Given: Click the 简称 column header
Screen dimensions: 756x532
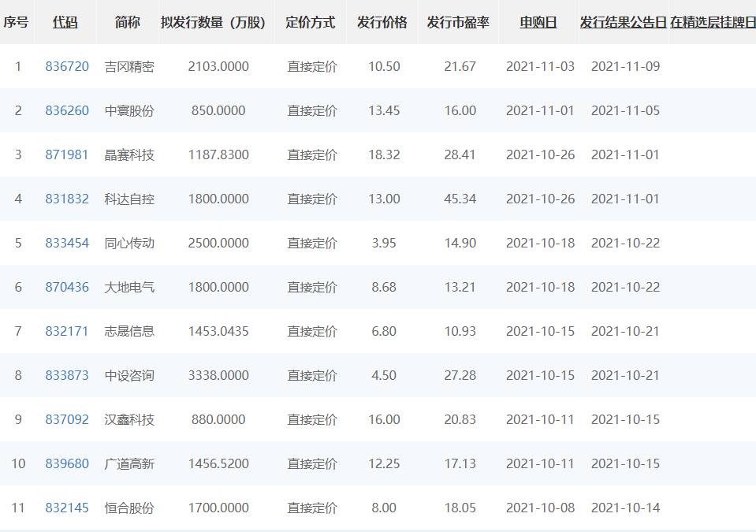Looking at the screenshot, I should (x=127, y=23).
